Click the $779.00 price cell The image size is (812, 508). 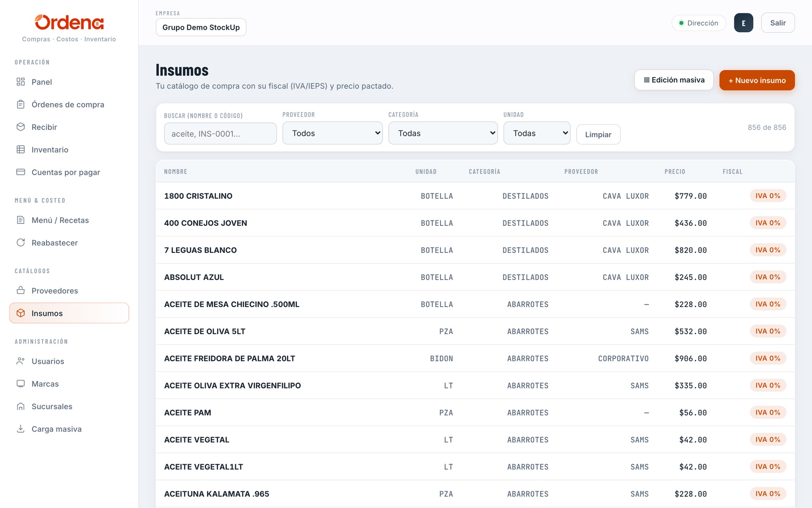(x=691, y=196)
